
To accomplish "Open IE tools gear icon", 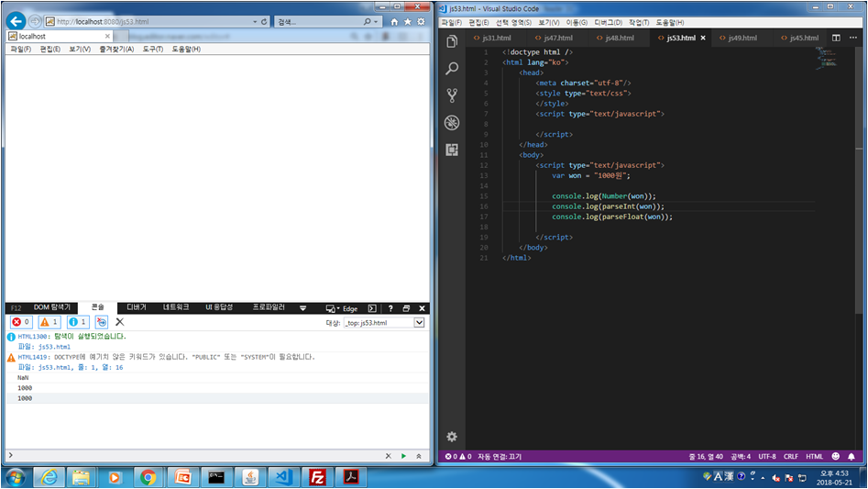I will pyautogui.click(x=421, y=22).
